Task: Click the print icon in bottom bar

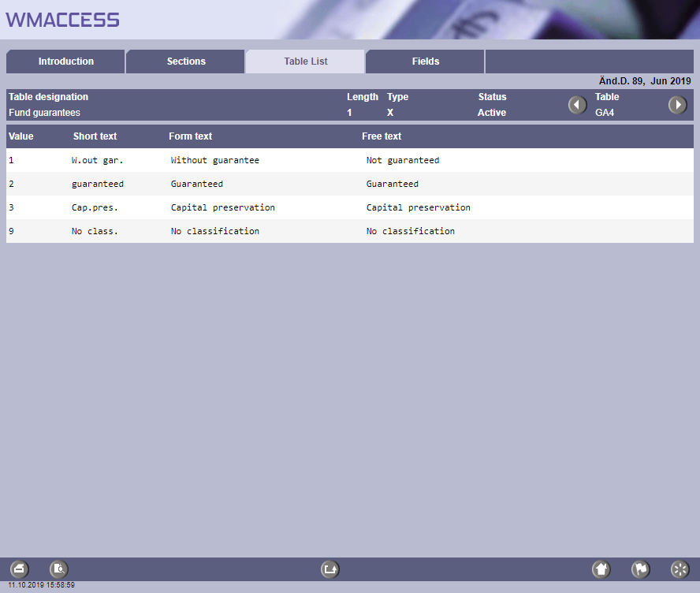Action: (x=20, y=569)
